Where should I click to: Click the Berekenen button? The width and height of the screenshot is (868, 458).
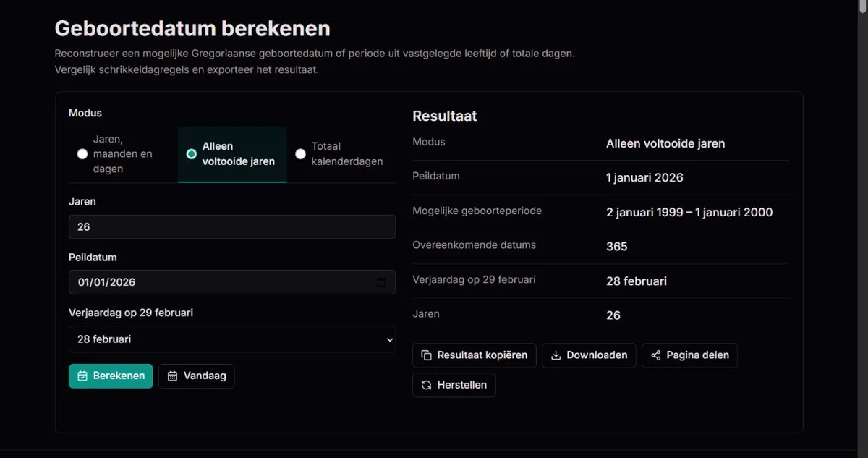pos(111,376)
